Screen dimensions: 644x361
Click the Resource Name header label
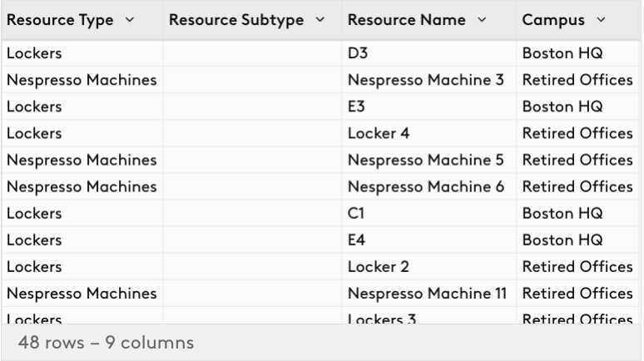(x=407, y=20)
